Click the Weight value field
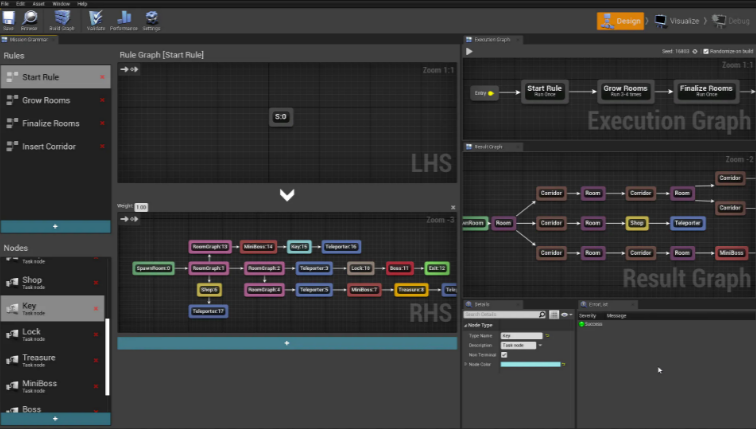Viewport: 756px width, 429px height. (141, 207)
